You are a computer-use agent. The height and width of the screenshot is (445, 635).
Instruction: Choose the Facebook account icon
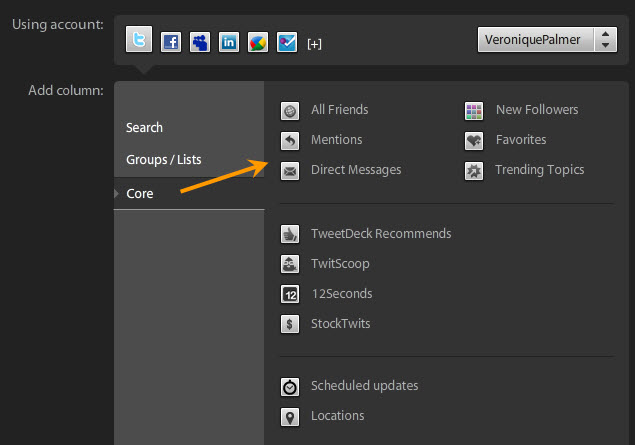tap(170, 42)
